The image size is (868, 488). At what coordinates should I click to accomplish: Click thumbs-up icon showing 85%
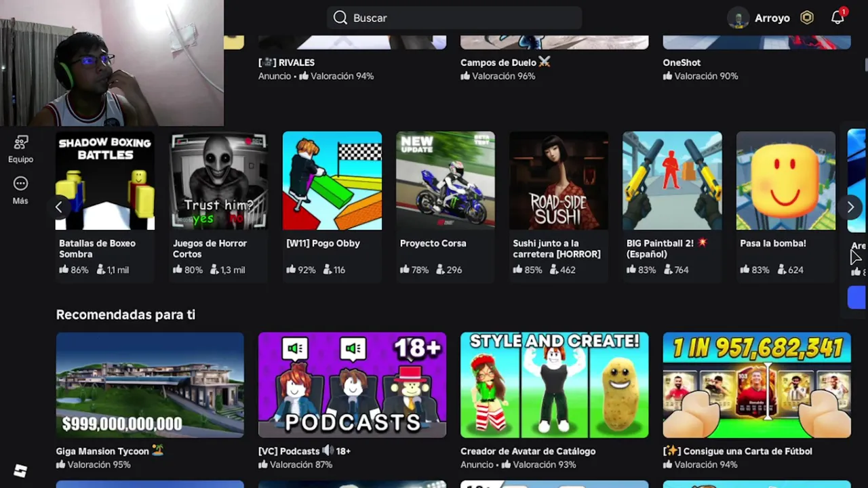[x=517, y=270]
